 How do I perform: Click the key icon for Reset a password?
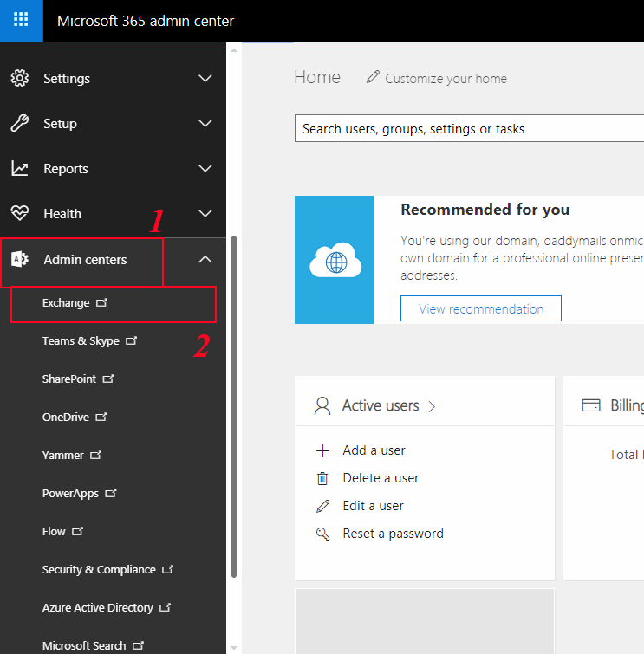point(322,534)
